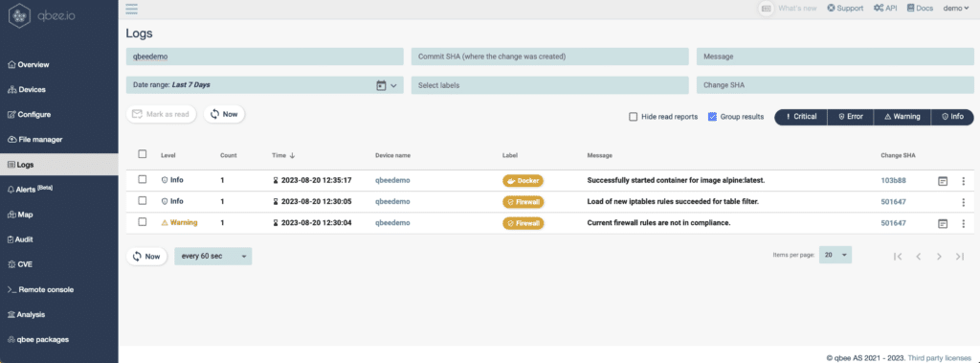Open Overview in sidebar
This screenshot has height=363, width=980.
point(58,64)
